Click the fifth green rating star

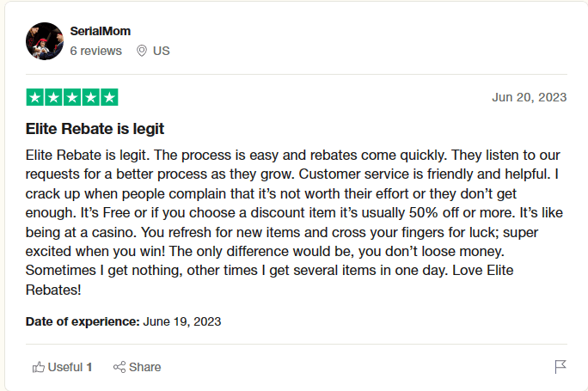109,97
